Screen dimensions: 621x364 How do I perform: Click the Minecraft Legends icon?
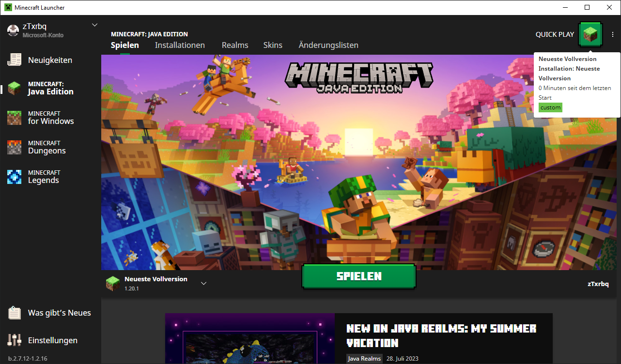(x=15, y=176)
